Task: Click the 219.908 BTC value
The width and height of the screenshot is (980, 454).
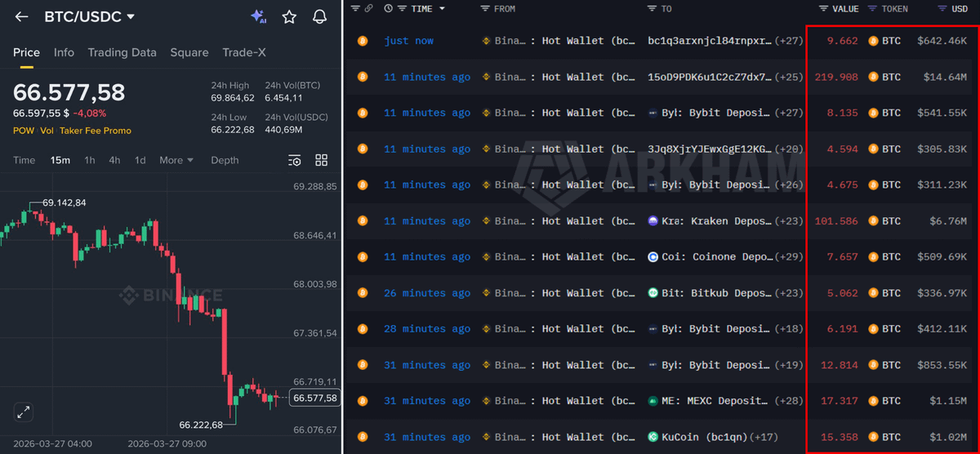Action: [x=836, y=77]
